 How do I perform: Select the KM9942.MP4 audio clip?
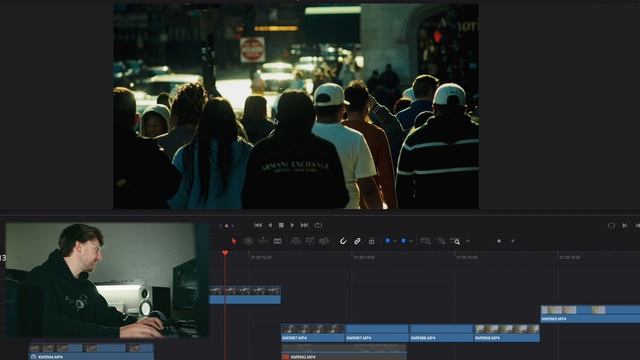tap(344, 352)
